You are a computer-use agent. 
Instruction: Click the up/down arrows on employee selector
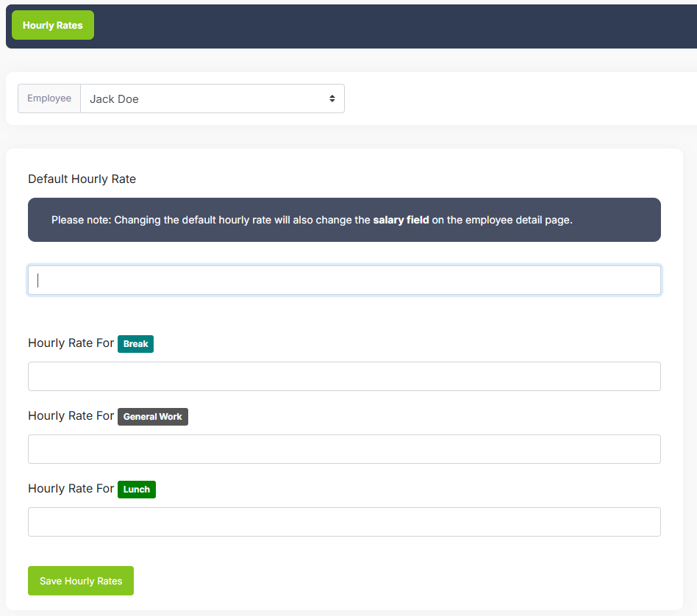coord(332,98)
